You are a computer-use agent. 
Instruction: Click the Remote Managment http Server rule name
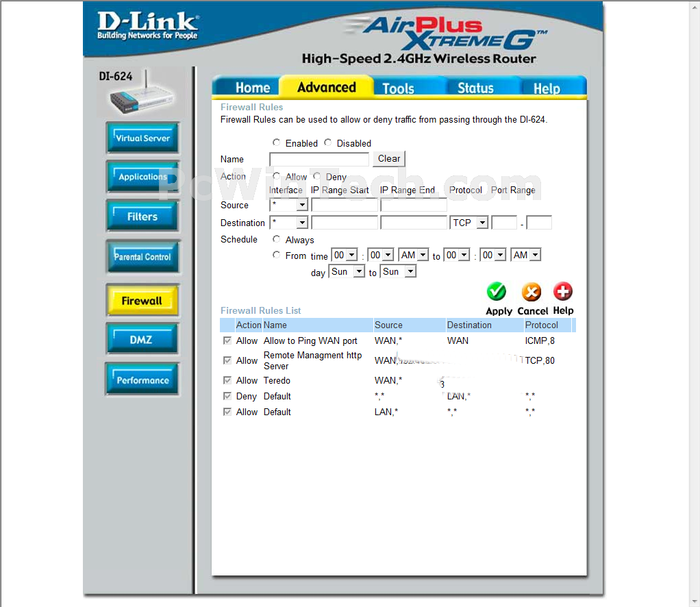pos(312,360)
